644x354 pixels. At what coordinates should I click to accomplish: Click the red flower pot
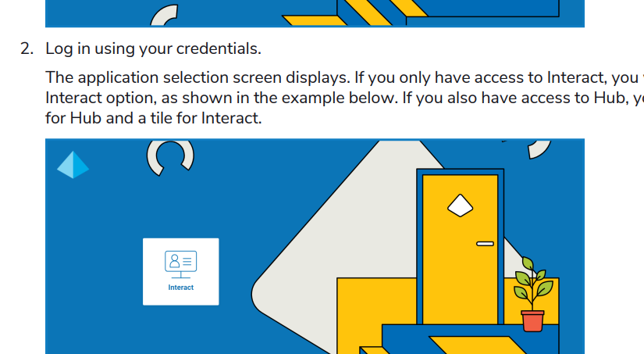(x=532, y=320)
